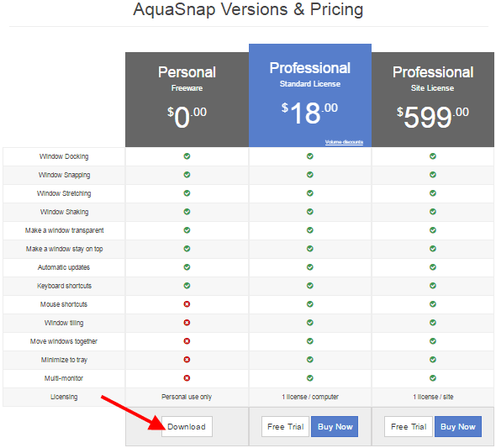Image resolution: width=496 pixels, height=448 pixels.
Task: Select the Personal Freeware plan header
Action: pyautogui.click(x=187, y=99)
